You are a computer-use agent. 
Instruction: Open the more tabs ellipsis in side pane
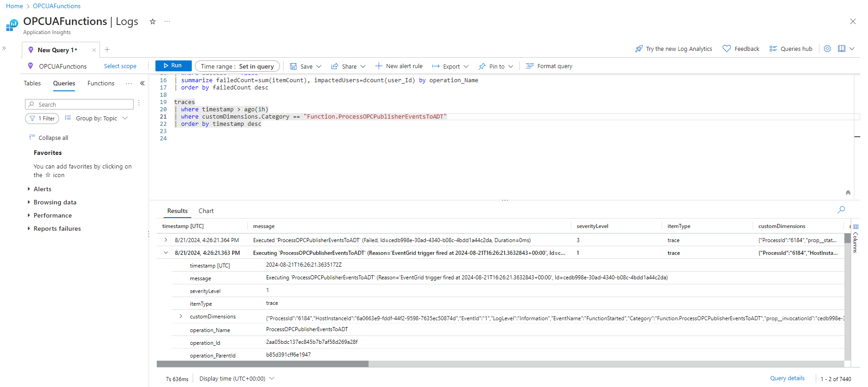coord(129,84)
